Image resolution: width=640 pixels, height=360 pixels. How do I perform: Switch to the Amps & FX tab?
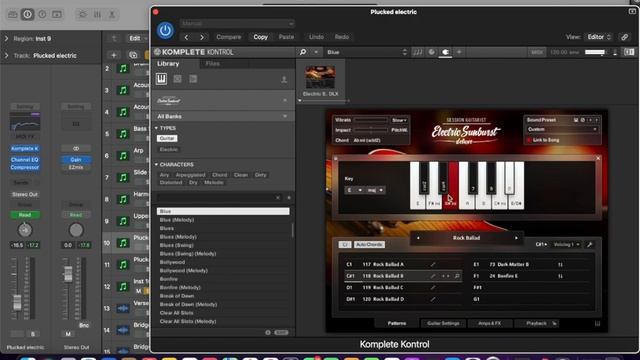coord(489,323)
